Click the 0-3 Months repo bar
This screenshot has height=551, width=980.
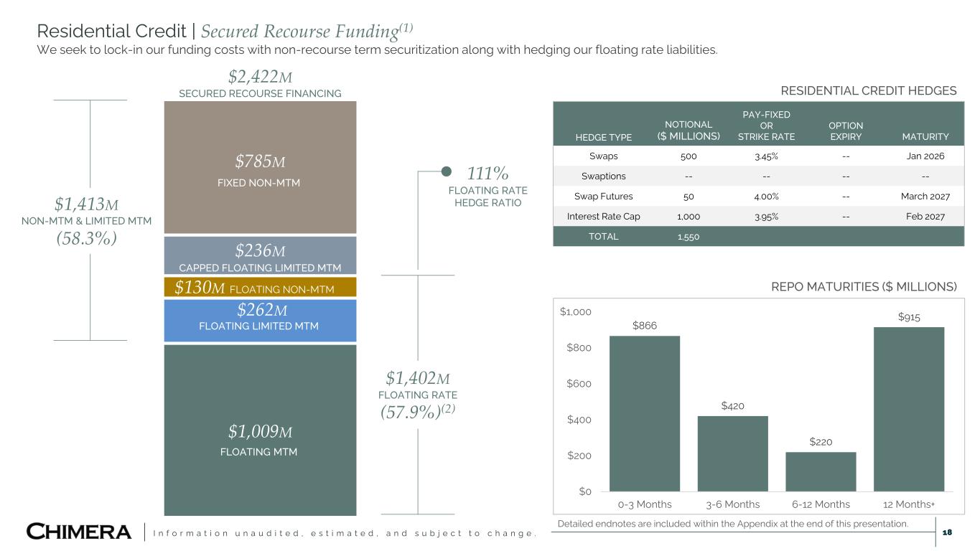(x=644, y=413)
